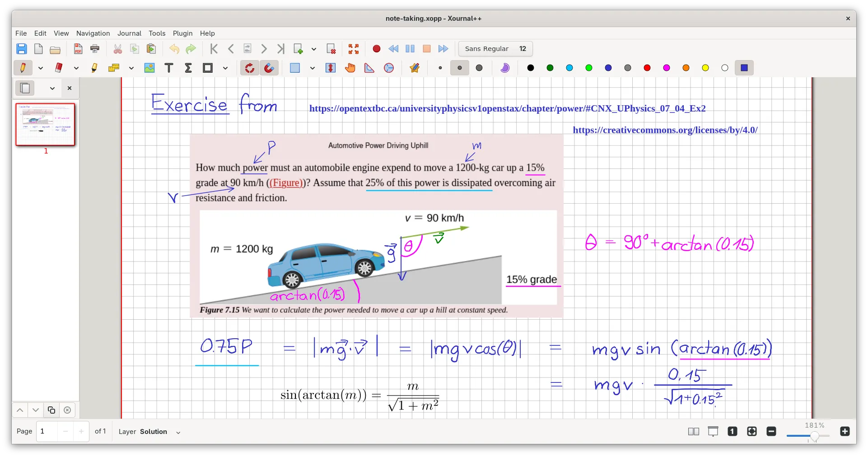Activate the Vertical Space tool
This screenshot has width=868, height=457.
[331, 68]
